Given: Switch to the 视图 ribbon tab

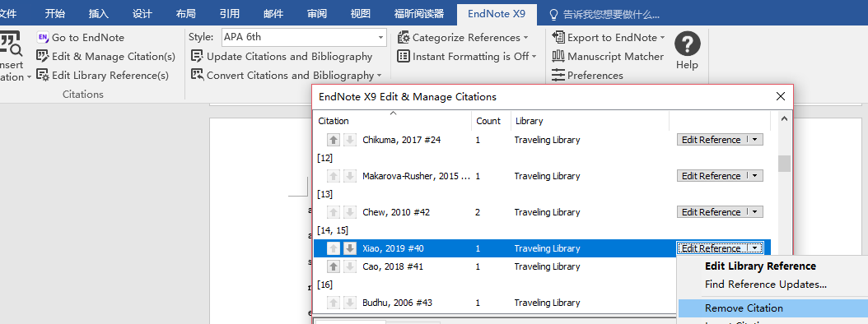Looking at the screenshot, I should click(x=361, y=14).
